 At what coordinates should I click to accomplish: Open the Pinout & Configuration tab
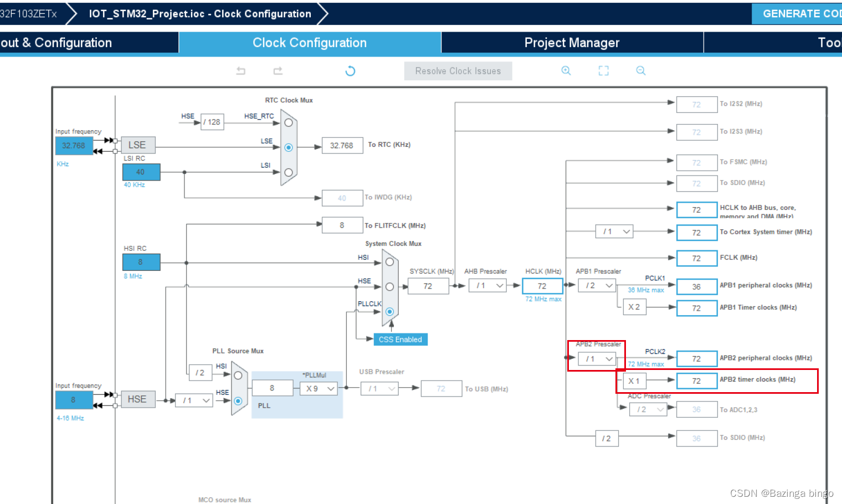tap(89, 43)
